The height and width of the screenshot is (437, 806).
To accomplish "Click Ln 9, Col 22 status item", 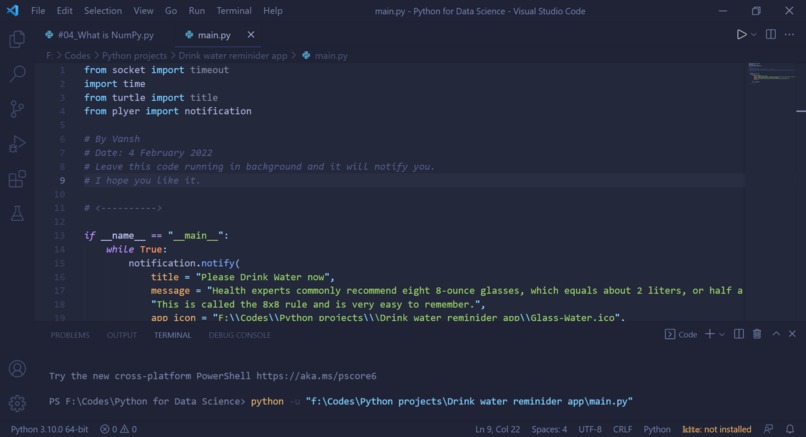I will click(497, 429).
